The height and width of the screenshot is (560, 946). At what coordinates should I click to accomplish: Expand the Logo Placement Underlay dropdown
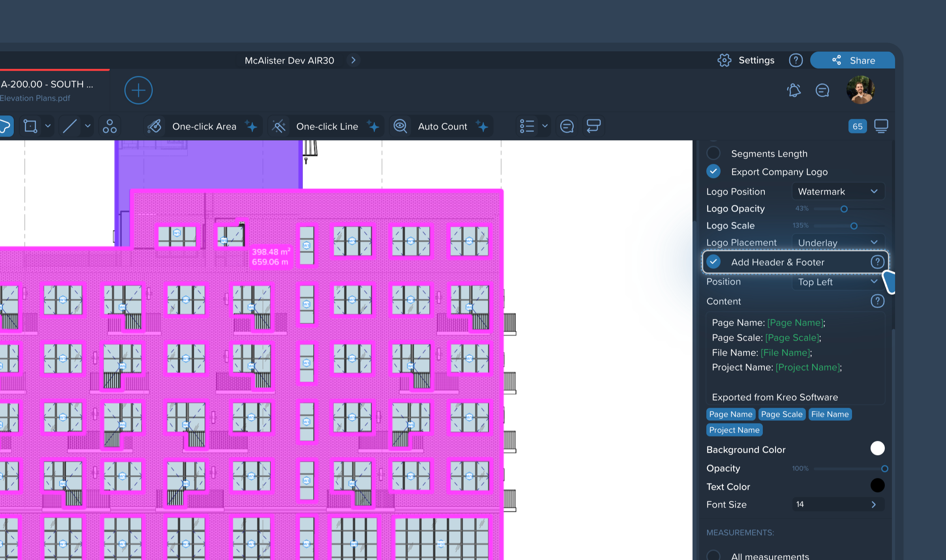[837, 242]
